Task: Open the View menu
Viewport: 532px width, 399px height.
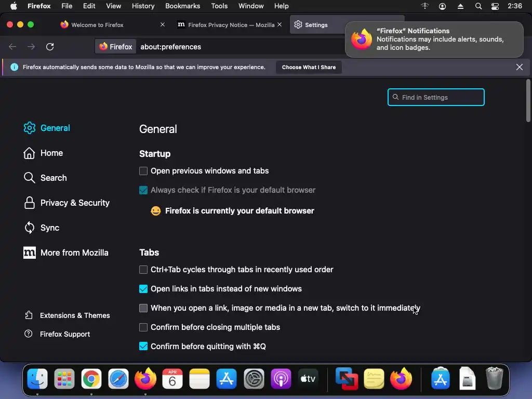Action: (113, 6)
